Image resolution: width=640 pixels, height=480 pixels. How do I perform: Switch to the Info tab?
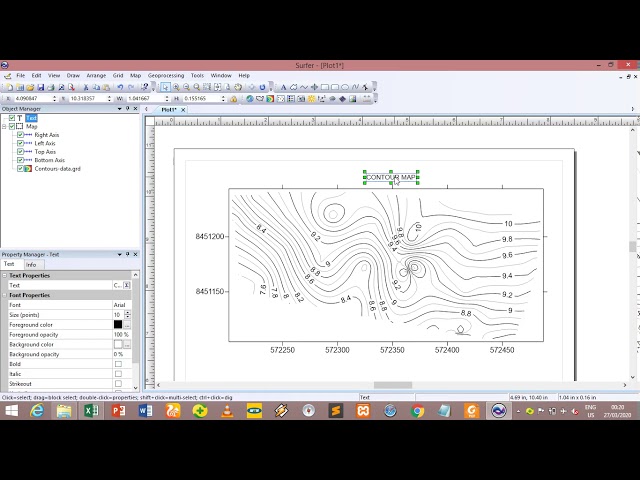click(x=31, y=264)
